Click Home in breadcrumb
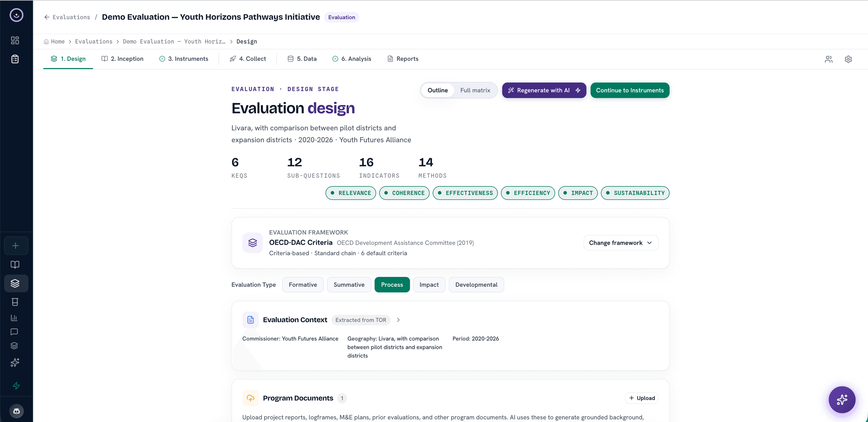The height and width of the screenshot is (422, 868). (x=58, y=42)
